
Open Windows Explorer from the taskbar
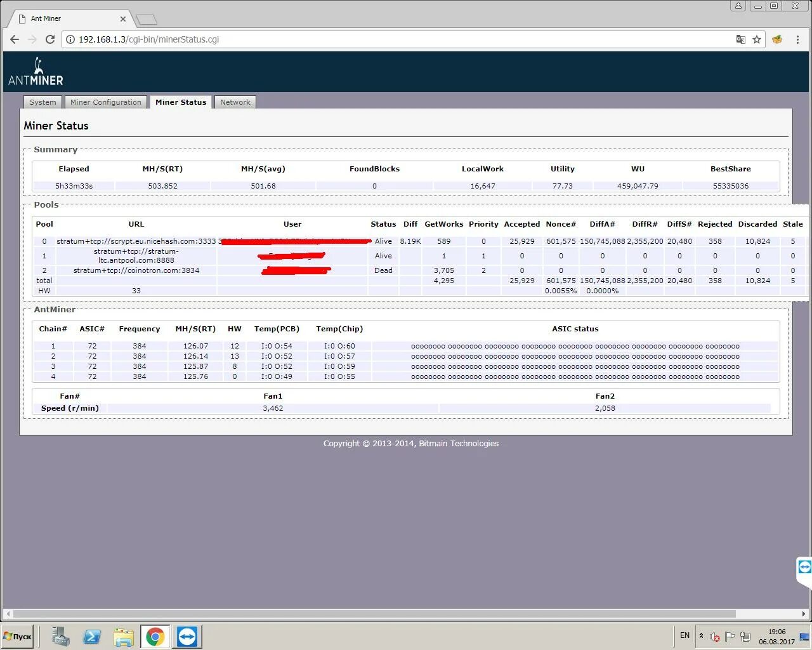124,637
